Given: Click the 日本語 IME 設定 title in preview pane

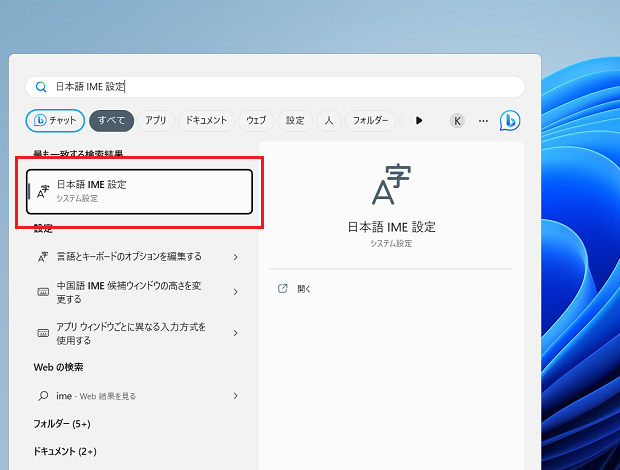Looking at the screenshot, I should (x=391, y=227).
